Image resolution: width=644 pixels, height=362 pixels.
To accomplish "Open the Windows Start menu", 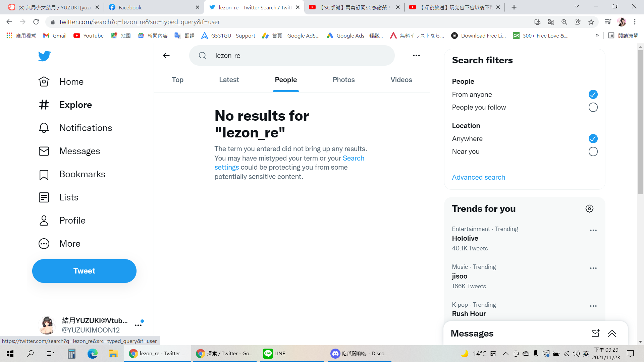I will (10, 354).
